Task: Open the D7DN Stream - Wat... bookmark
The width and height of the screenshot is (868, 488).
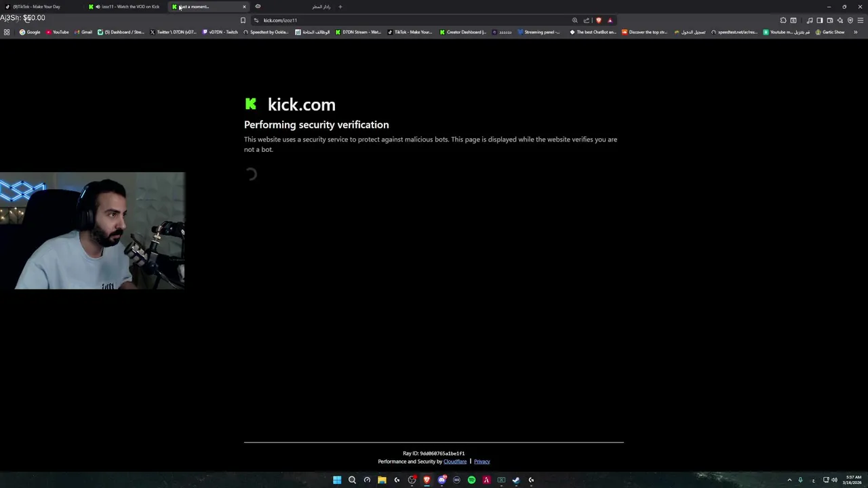Action: click(x=359, y=32)
